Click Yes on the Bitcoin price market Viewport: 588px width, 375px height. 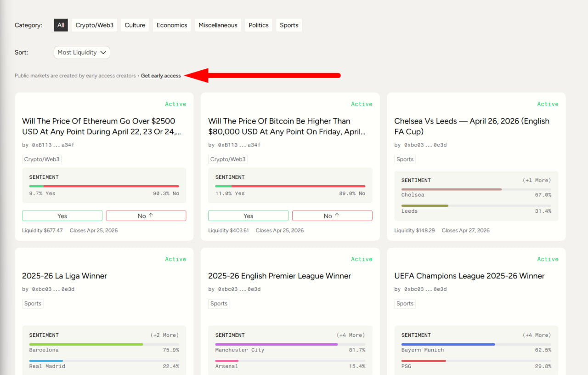[248, 216]
